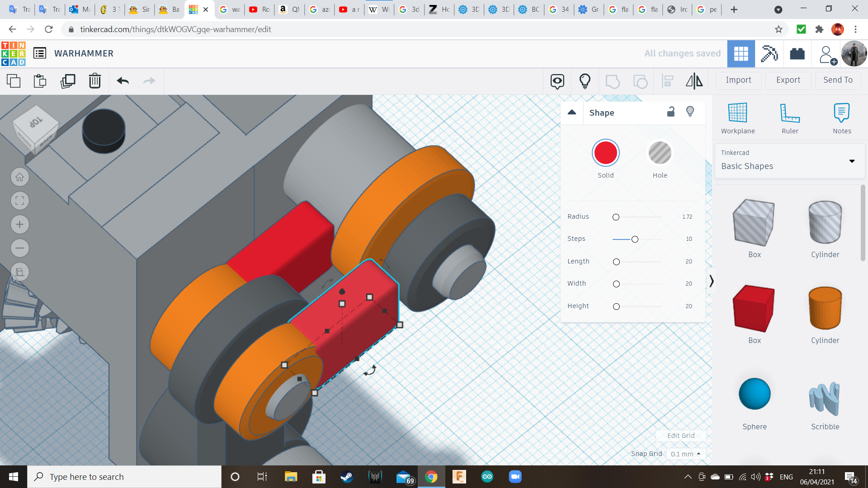
Task: Click the Undo arrow
Action: [x=122, y=81]
